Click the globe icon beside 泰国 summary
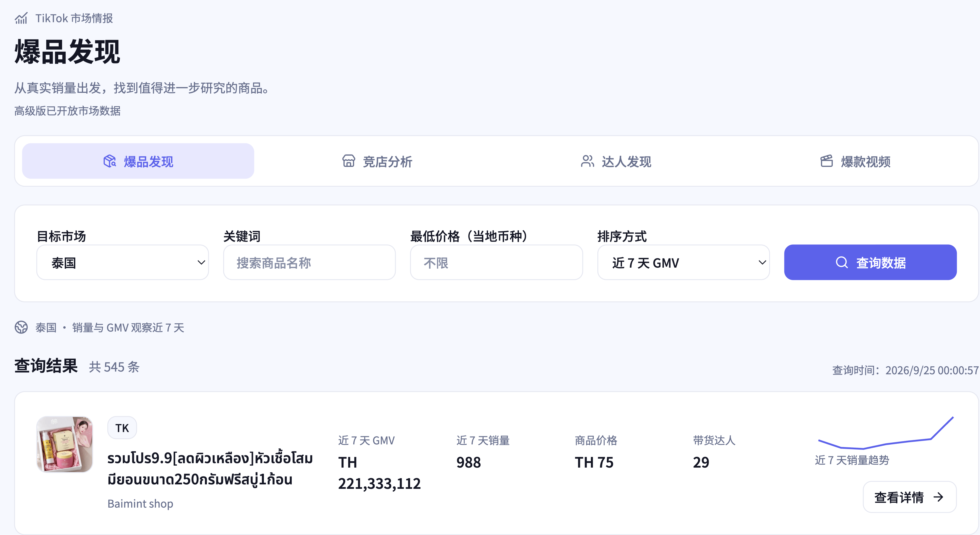The width and height of the screenshot is (980, 535). tap(21, 327)
